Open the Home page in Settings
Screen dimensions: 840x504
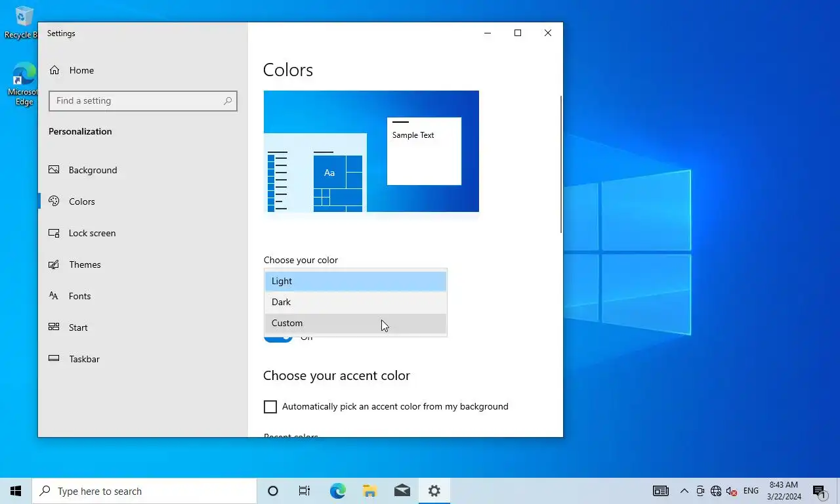[x=72, y=70]
